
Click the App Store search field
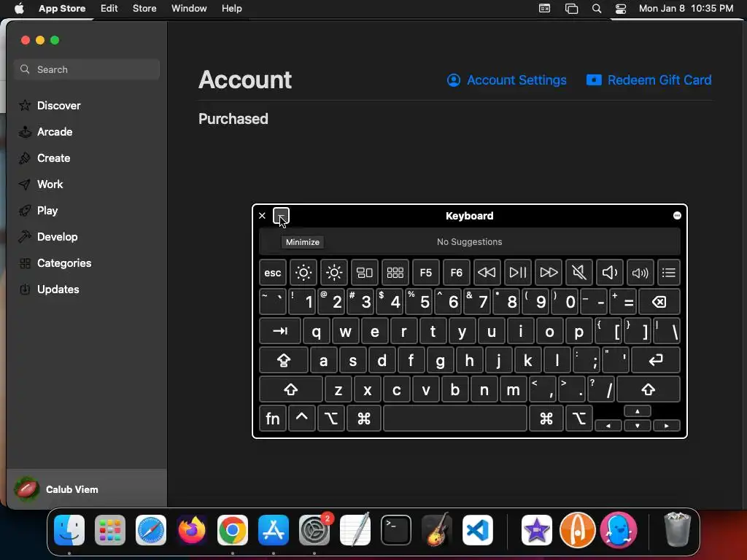[x=87, y=69]
